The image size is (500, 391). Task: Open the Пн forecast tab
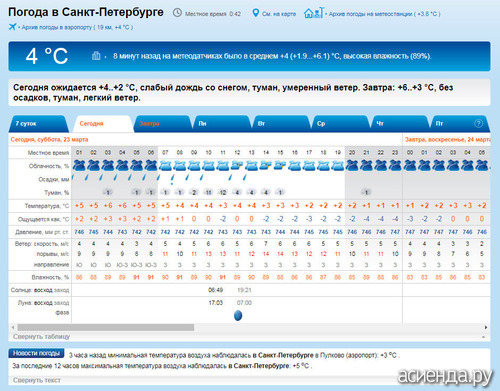[222, 124]
